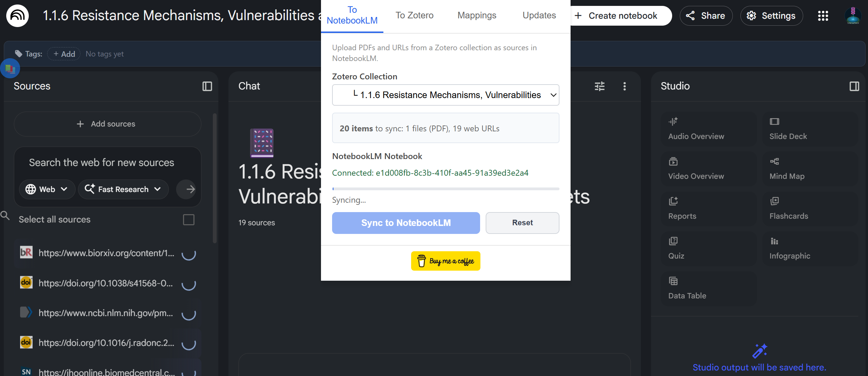Switch to the To Zotero tab
Screen dimensions: 868x376
[x=414, y=16]
